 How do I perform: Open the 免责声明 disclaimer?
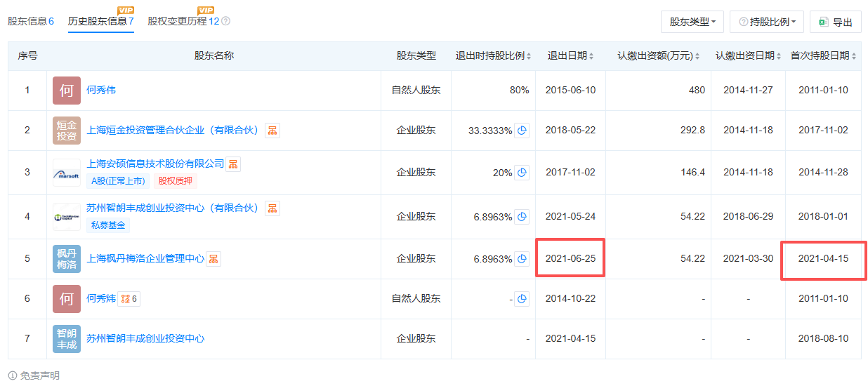[x=40, y=375]
